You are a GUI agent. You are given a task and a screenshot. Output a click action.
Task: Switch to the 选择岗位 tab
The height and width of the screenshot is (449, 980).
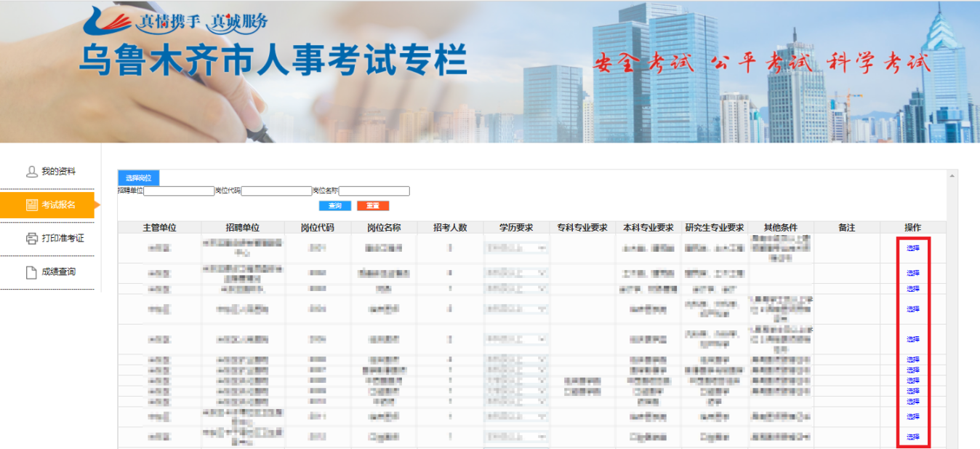138,178
